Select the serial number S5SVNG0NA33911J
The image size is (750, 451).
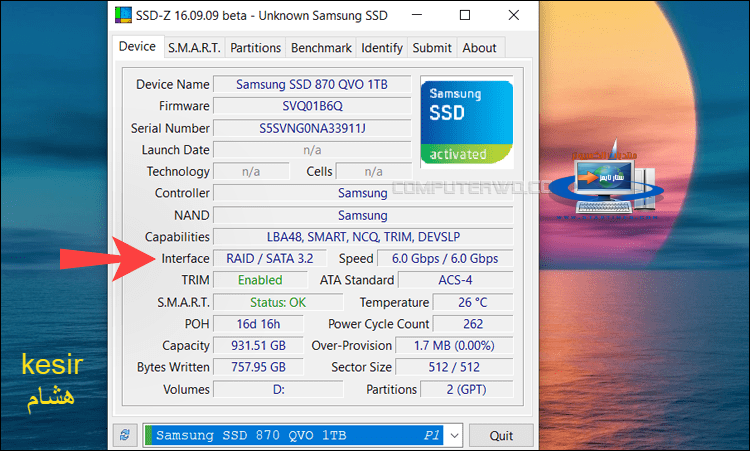(x=312, y=128)
